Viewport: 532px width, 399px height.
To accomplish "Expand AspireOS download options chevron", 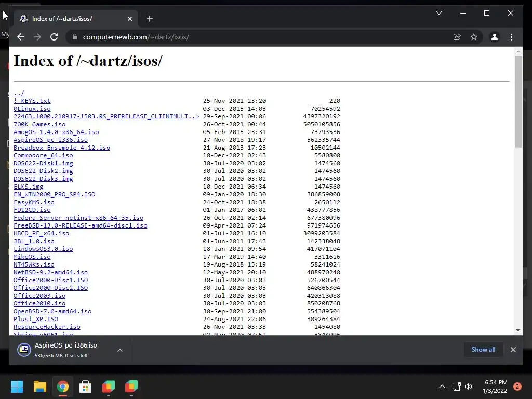I will click(x=120, y=350).
